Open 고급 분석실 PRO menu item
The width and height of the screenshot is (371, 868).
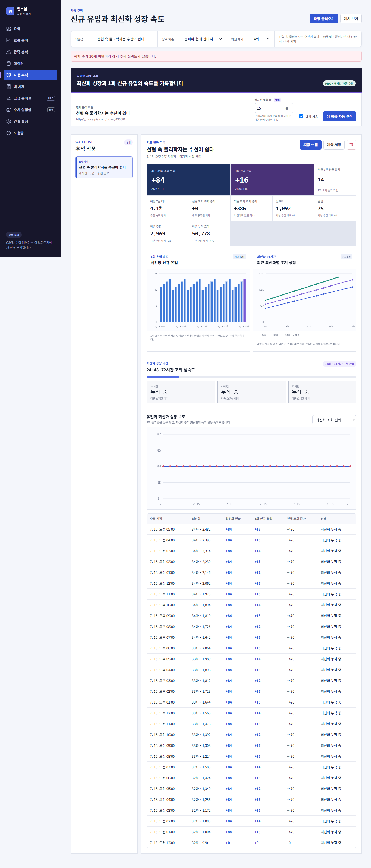coord(30,98)
